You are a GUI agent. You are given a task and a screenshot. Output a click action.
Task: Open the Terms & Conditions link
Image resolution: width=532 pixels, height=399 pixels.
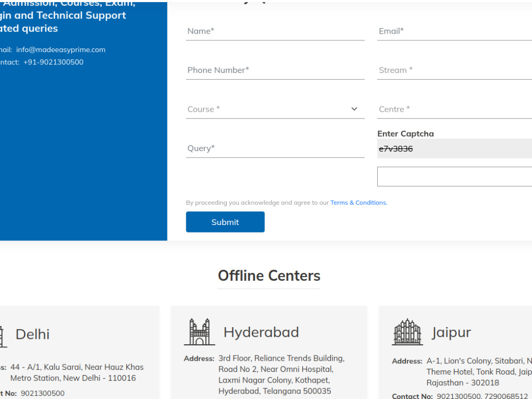click(359, 203)
